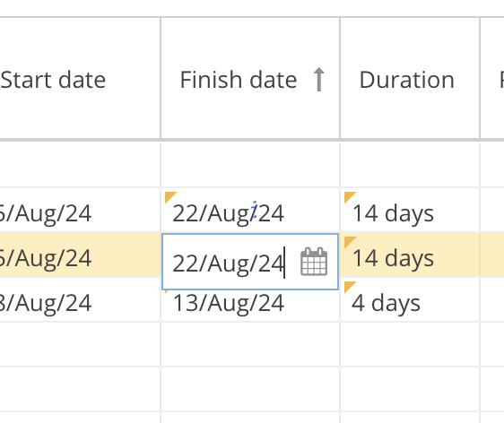Click the 22/Aug/24 finish date input field
The image size is (504, 423).
[250, 262]
